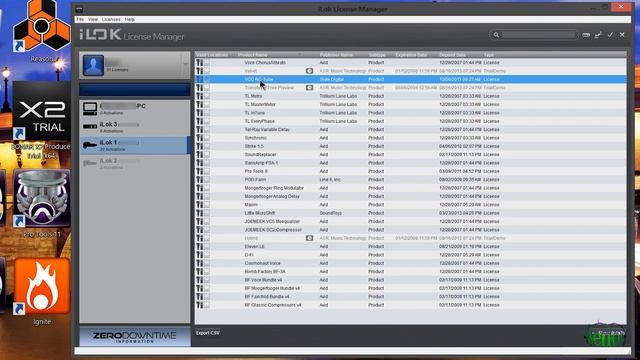Sort by Product Name column header
The width and height of the screenshot is (640, 360).
click(253, 55)
